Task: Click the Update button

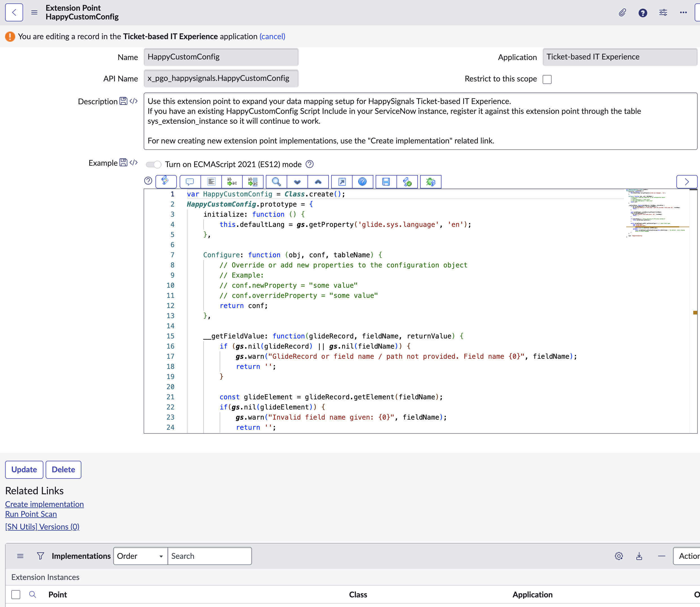Action: point(24,469)
